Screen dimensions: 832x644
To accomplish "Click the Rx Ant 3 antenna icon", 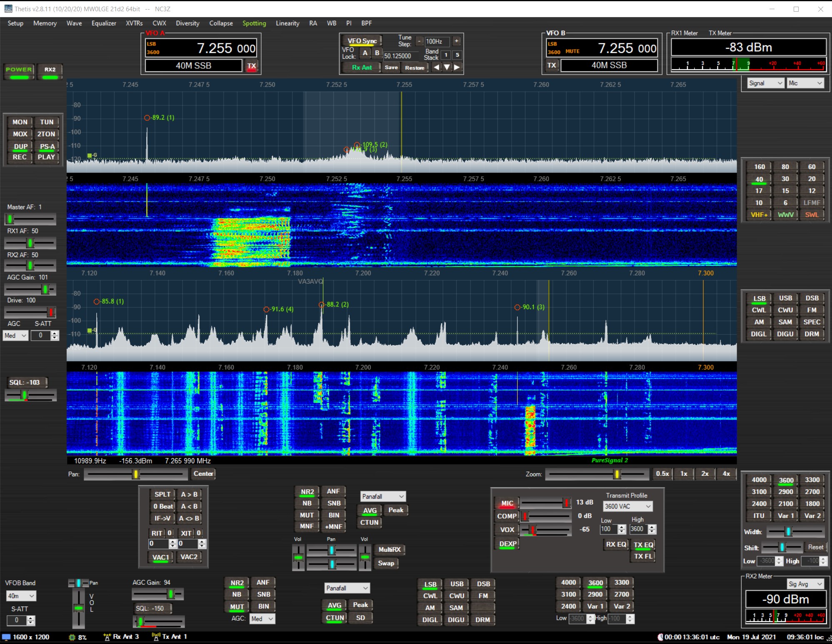I will (x=107, y=637).
